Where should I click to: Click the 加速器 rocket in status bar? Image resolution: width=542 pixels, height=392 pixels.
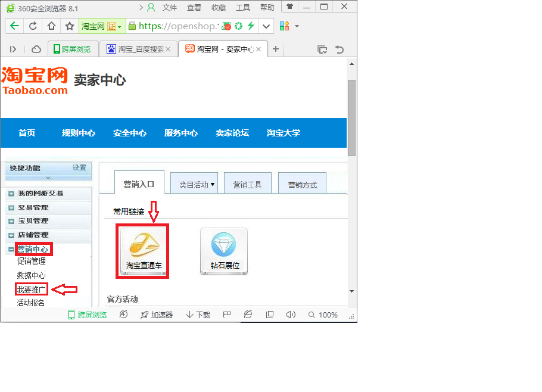pos(157,315)
